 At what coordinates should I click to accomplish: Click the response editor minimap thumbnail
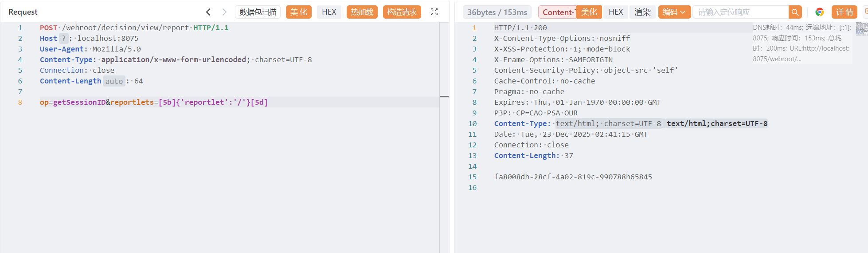point(861,29)
